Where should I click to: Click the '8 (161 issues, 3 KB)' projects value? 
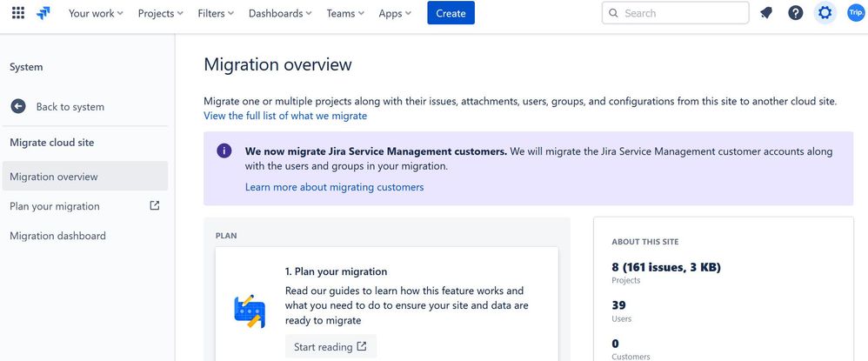pyautogui.click(x=666, y=267)
